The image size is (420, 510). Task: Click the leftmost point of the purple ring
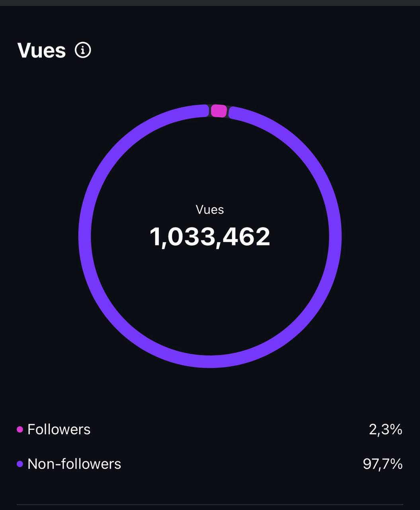click(x=85, y=236)
